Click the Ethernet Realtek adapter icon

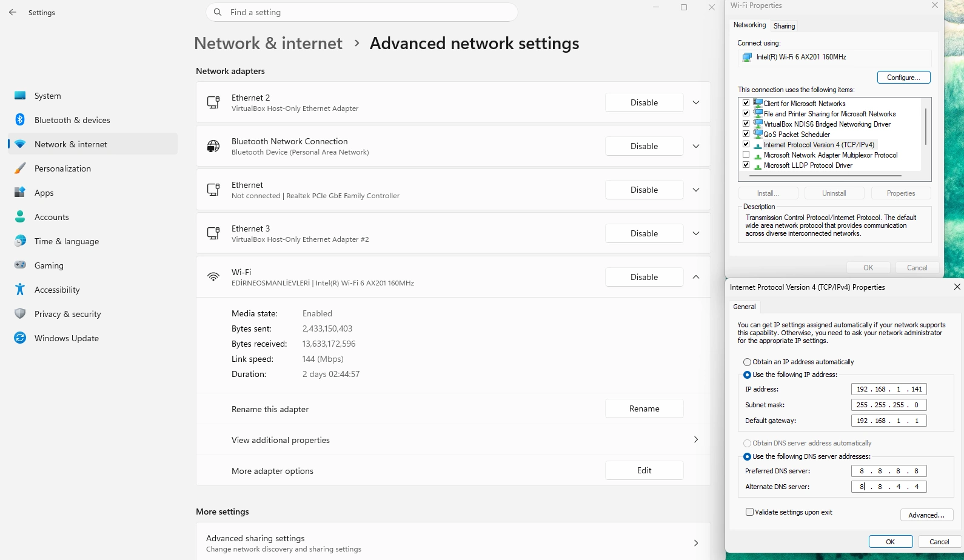(213, 190)
